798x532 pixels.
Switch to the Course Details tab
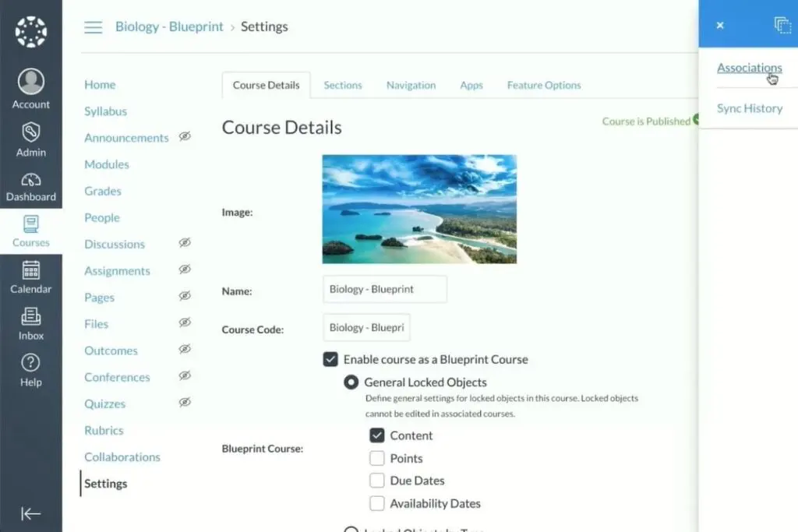(267, 86)
